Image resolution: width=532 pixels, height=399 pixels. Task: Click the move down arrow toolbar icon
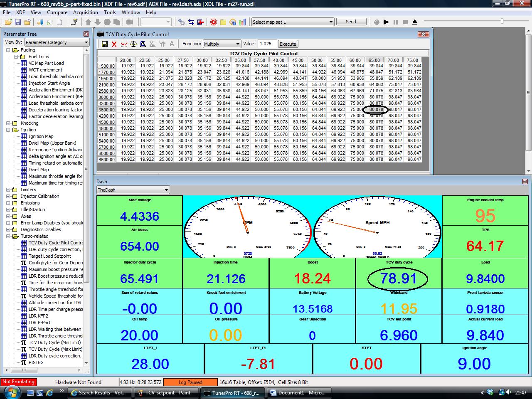click(98, 22)
